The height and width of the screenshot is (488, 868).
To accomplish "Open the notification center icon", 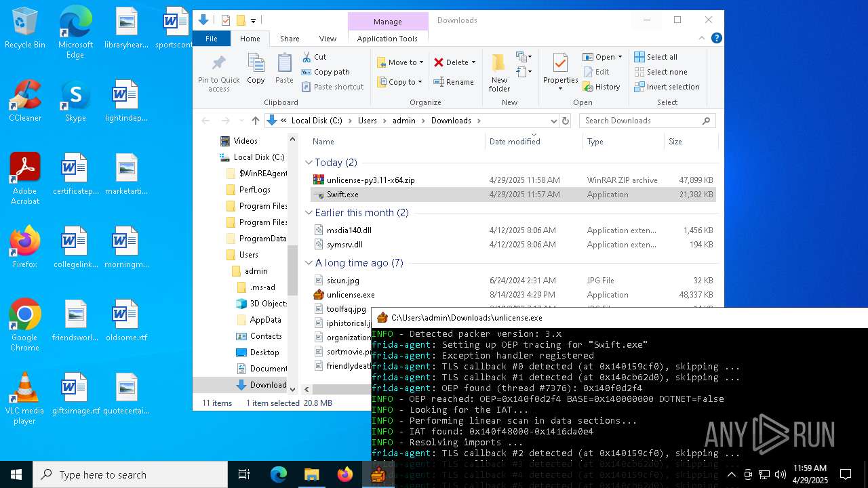I will coord(846,474).
